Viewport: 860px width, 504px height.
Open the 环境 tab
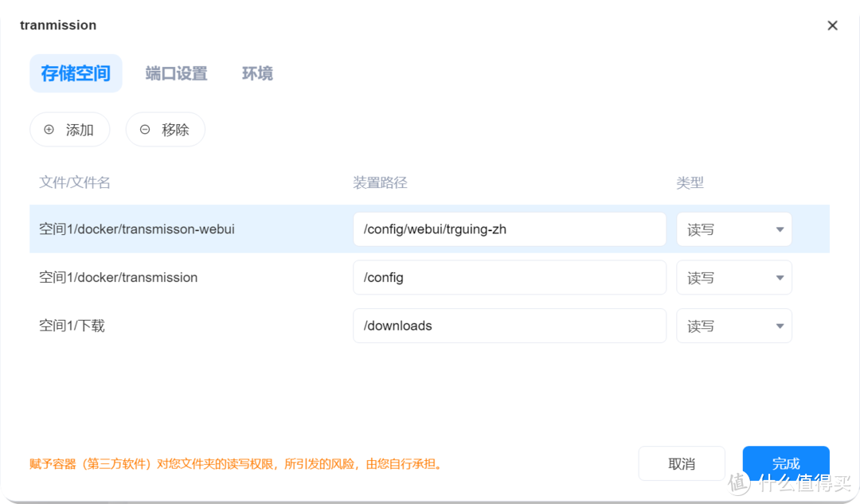click(256, 73)
